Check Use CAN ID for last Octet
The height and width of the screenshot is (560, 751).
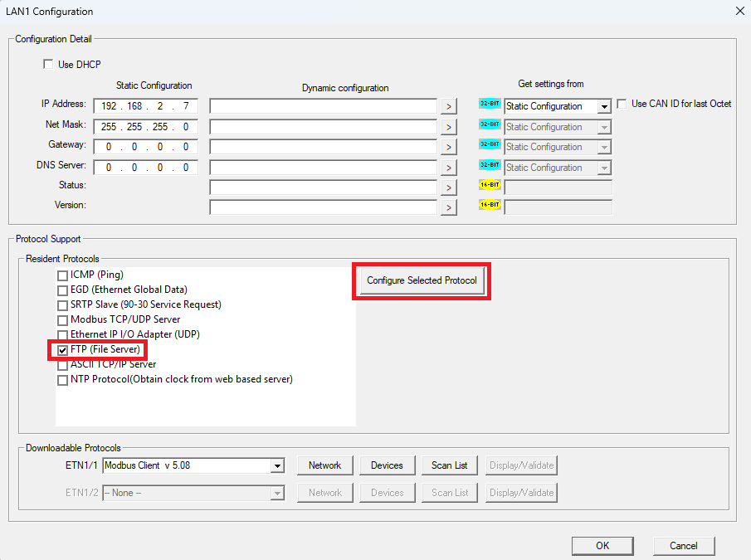622,105
